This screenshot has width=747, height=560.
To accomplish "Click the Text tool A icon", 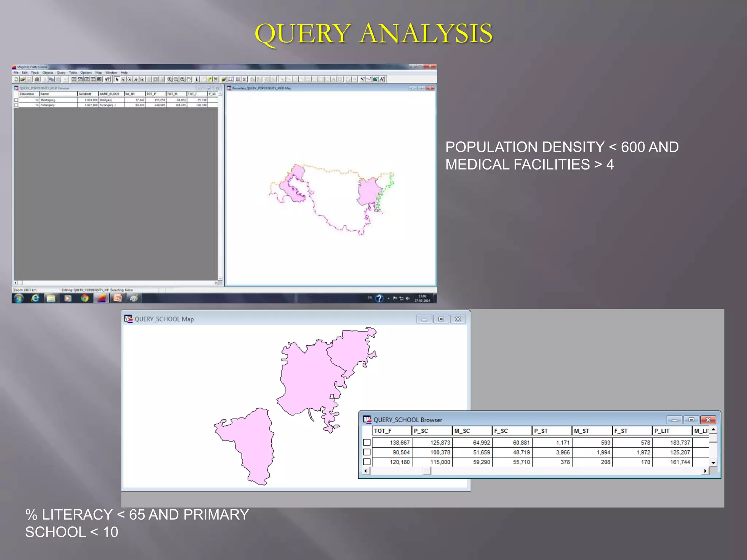I will click(333, 79).
